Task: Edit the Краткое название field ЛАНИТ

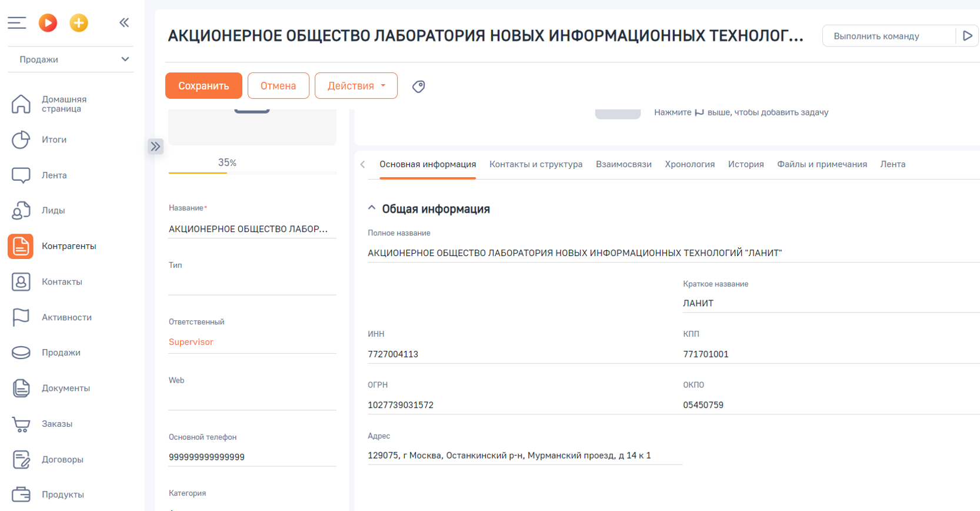Action: pyautogui.click(x=831, y=303)
